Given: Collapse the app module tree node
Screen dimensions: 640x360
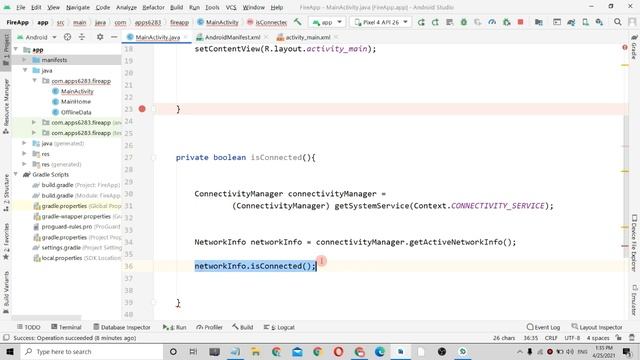Looking at the screenshot, I should 16,49.
